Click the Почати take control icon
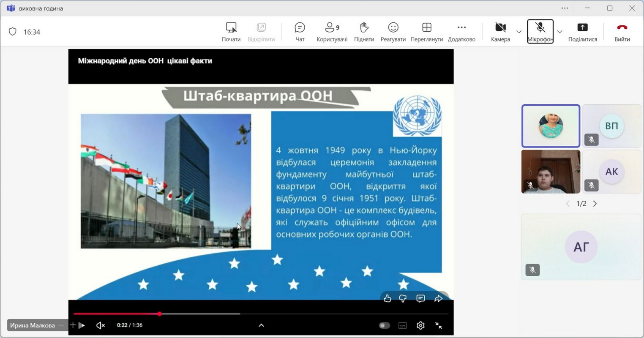 point(231,28)
